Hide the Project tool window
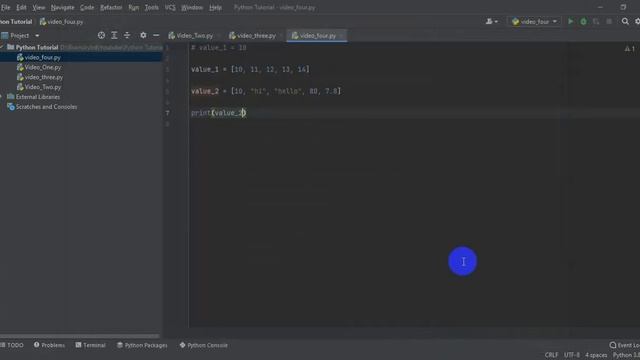 tap(156, 36)
